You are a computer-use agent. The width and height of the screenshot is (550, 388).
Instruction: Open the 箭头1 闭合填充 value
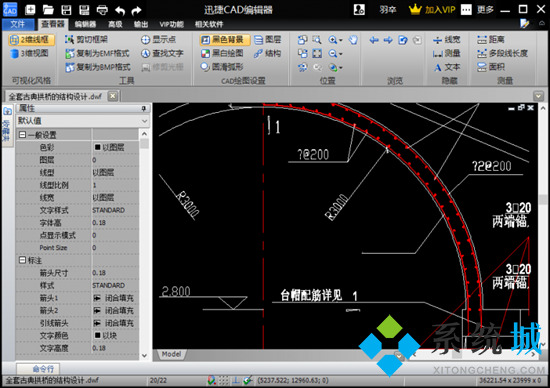(115, 298)
